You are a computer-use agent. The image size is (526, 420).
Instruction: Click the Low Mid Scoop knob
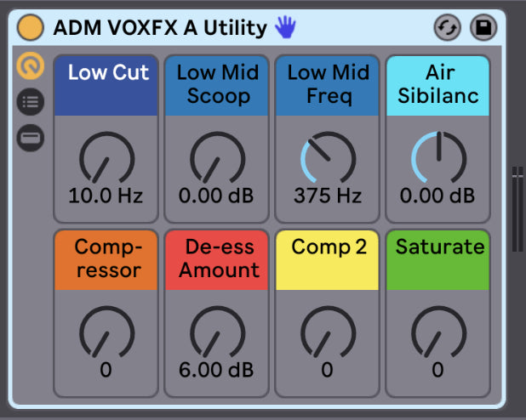point(216,158)
